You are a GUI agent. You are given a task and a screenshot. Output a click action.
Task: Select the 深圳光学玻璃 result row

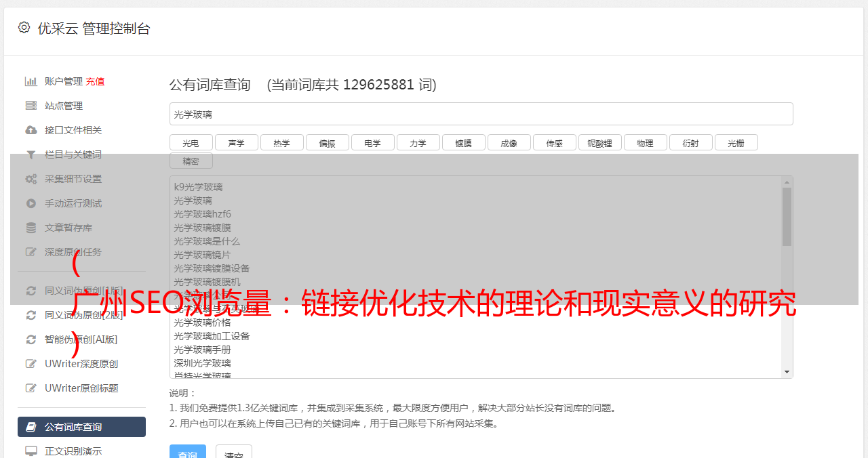(202, 363)
